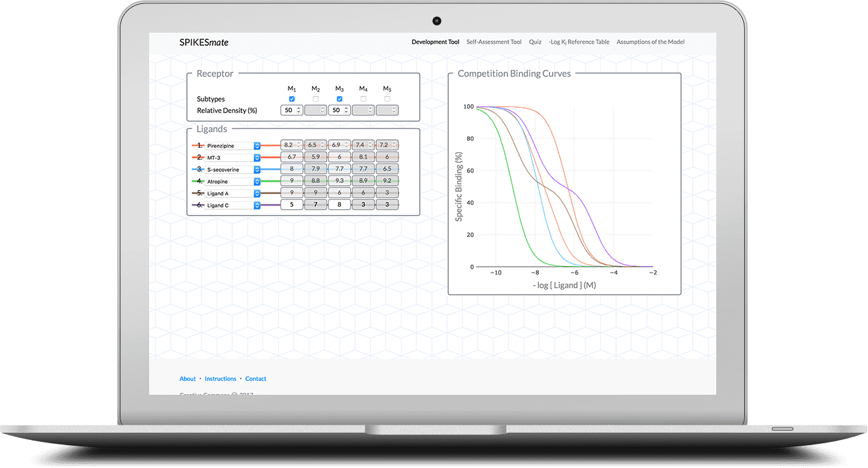Image resolution: width=868 pixels, height=468 pixels.
Task: Open the Pirenzipine ligand dropdown
Action: (x=257, y=146)
